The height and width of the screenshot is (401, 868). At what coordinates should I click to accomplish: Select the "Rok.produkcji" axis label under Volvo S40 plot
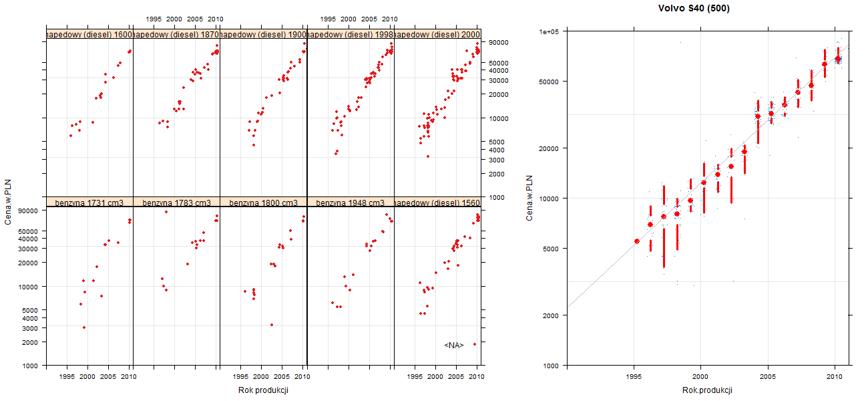(x=707, y=390)
